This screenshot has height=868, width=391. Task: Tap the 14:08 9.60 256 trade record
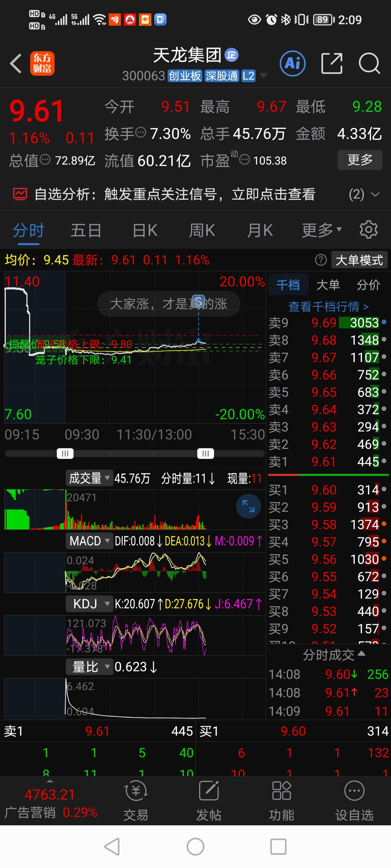coord(328,674)
